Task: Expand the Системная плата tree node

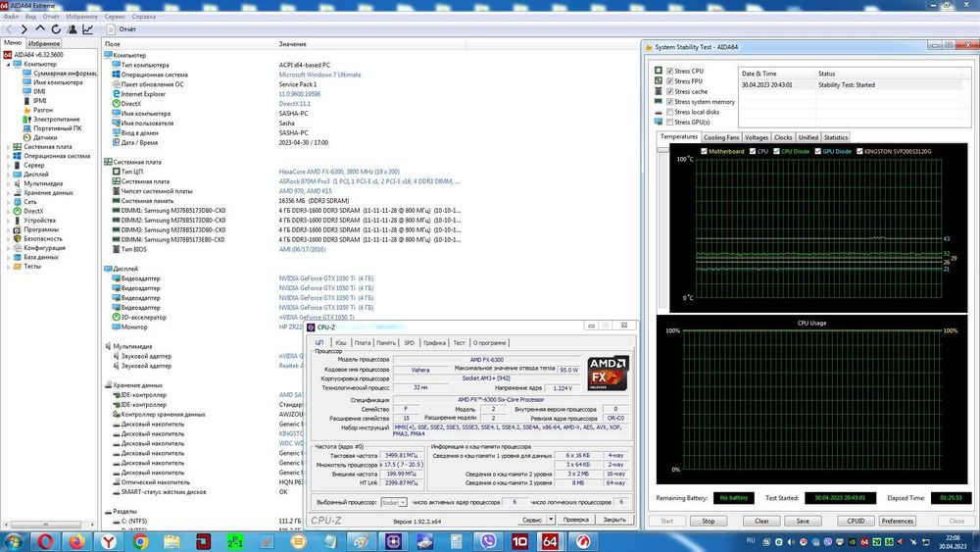Action: tap(9, 147)
